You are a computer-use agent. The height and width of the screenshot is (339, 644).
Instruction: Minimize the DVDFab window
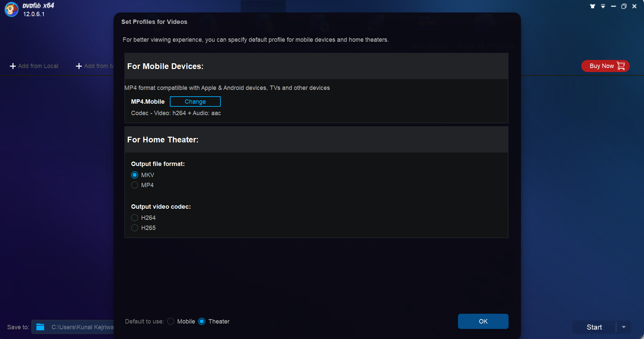pos(613,6)
